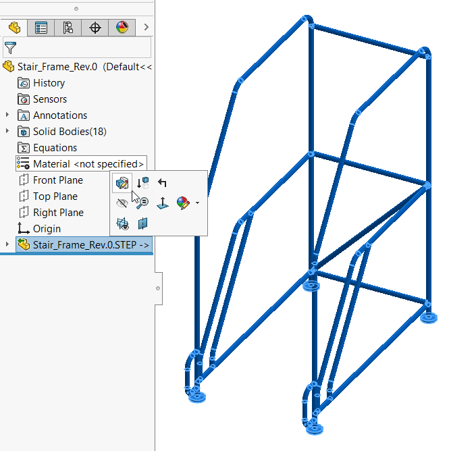
Task: Click the Rollback arrow icon
Action: pos(163,182)
